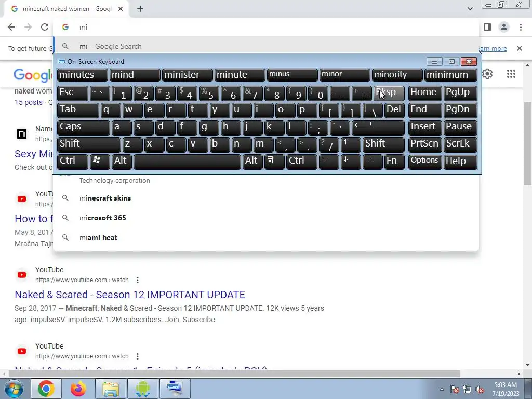532x399 pixels.
Task: Click the horizontal page scrollbar thumb
Action: coord(234,374)
